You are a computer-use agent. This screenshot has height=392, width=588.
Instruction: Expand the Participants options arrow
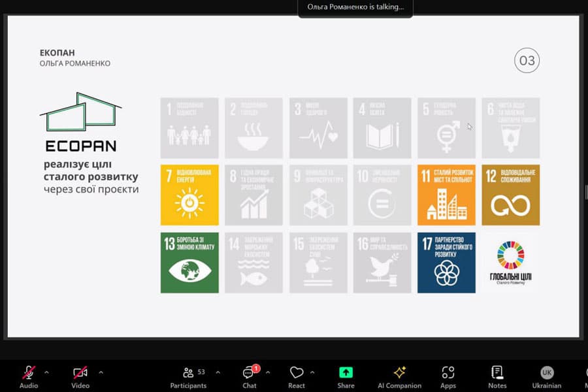point(218,372)
